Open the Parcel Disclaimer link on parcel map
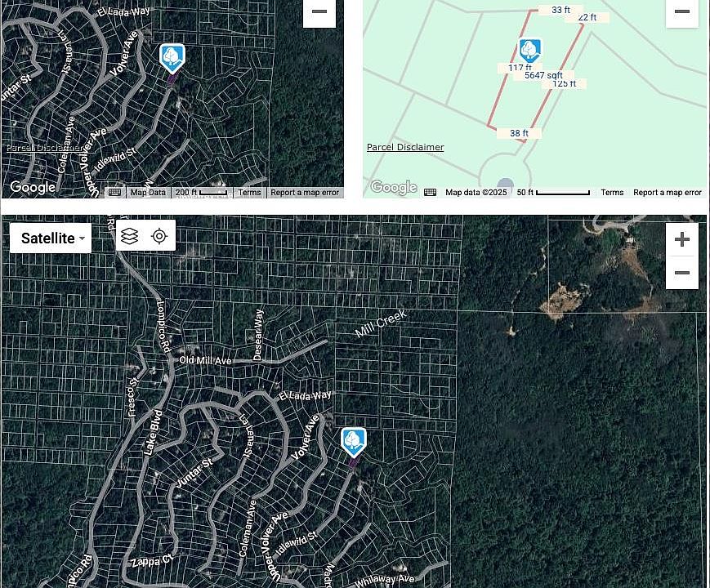The height and width of the screenshot is (588, 710). (x=405, y=147)
